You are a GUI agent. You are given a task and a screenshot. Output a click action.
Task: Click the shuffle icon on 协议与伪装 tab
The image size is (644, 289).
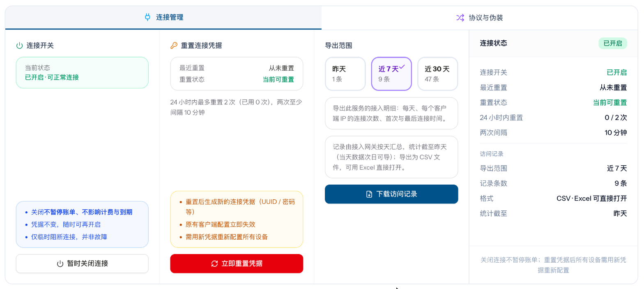[460, 18]
